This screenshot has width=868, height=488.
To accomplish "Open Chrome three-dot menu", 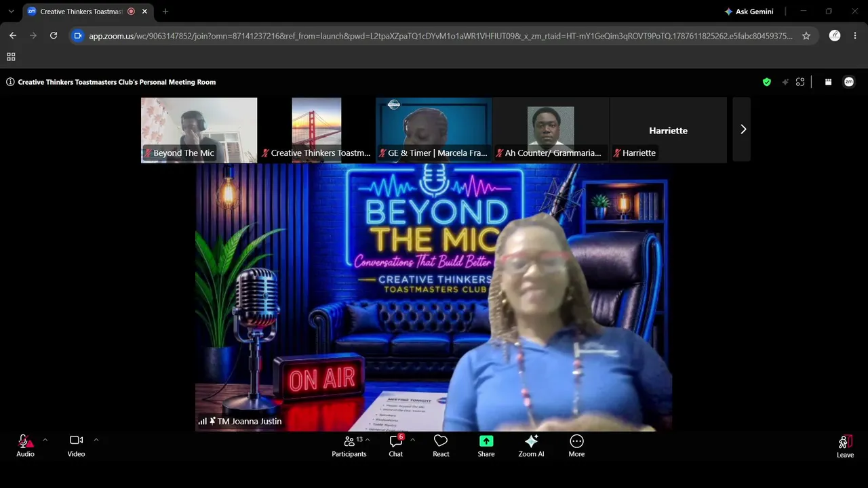I will [x=855, y=36].
